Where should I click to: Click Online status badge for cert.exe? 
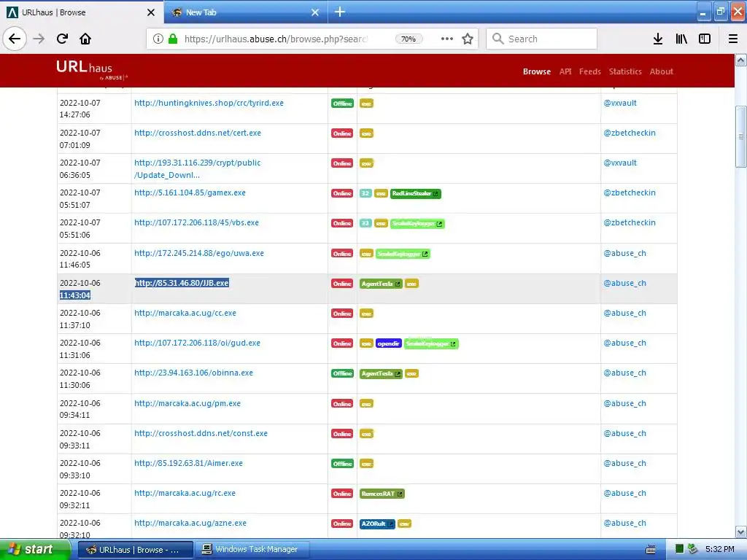click(x=342, y=133)
